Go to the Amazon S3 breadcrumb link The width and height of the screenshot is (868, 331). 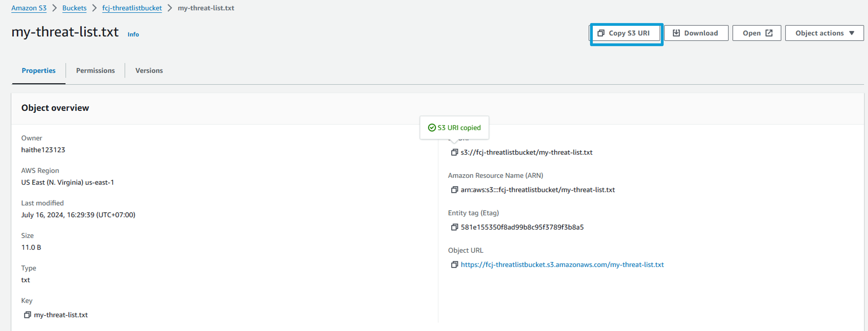[29, 8]
